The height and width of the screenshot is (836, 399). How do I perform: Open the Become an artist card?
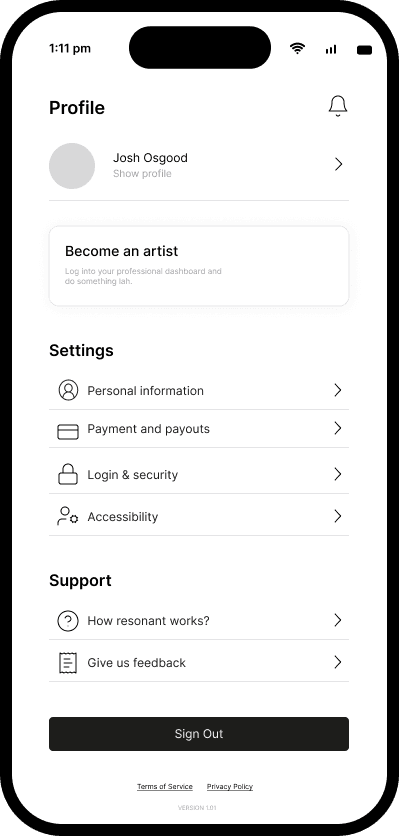click(x=199, y=266)
